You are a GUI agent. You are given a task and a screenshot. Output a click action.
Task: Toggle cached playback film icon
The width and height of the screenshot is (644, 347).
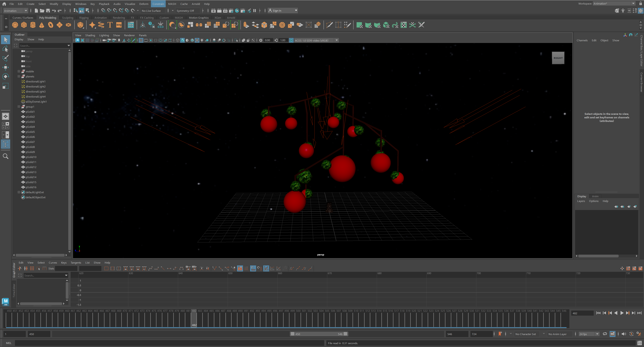click(612, 334)
